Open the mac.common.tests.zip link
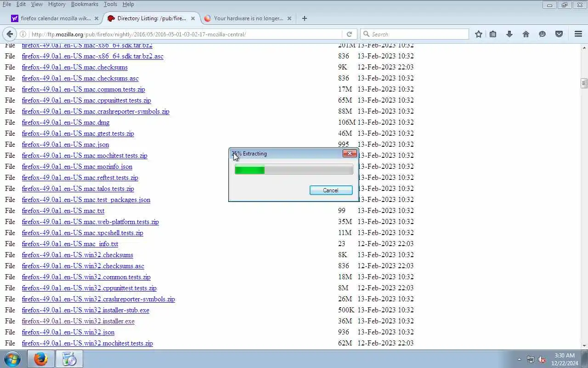The image size is (588, 368). pyautogui.click(x=84, y=89)
